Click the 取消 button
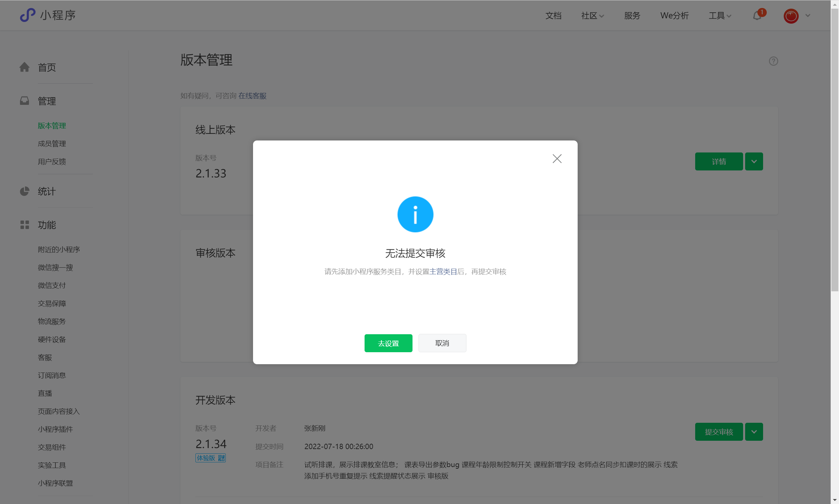Viewport: 839px width, 504px height. pos(442,343)
